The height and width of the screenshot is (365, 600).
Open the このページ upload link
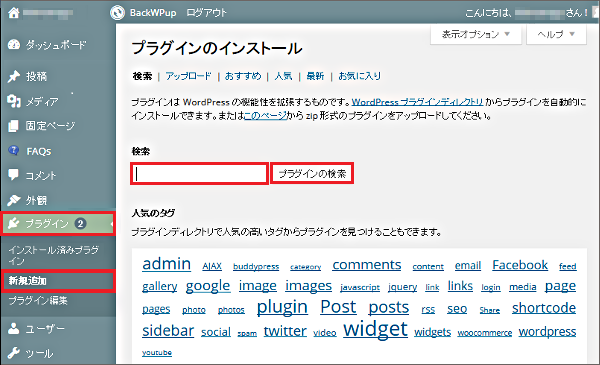265,115
